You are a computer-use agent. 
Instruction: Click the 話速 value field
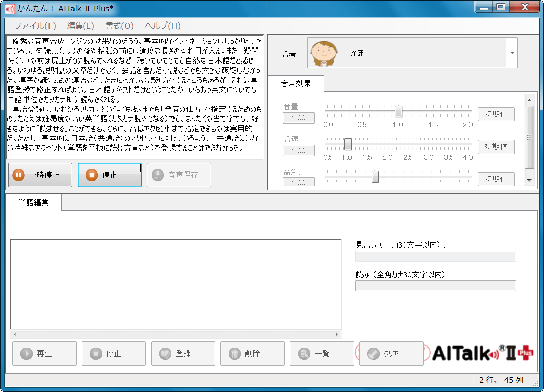pyautogui.click(x=299, y=151)
